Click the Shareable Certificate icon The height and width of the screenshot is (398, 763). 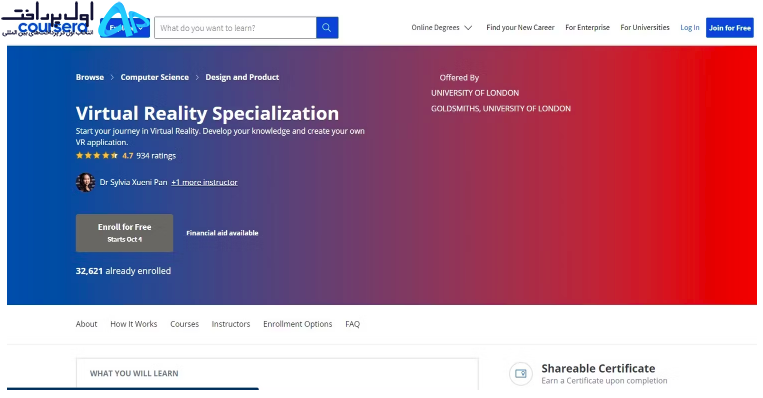point(521,374)
